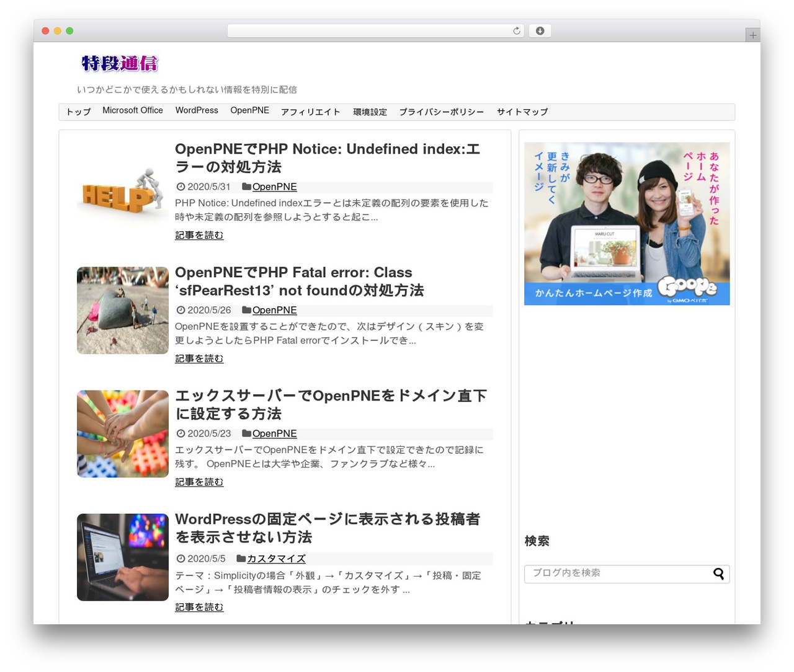Click the 2020/5/5 post date
Viewport: 794px width, 672px height.
tap(206, 559)
